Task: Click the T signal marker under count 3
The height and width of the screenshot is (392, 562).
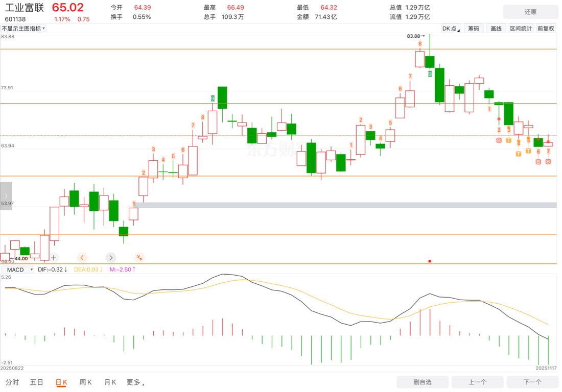Action: 508,140
